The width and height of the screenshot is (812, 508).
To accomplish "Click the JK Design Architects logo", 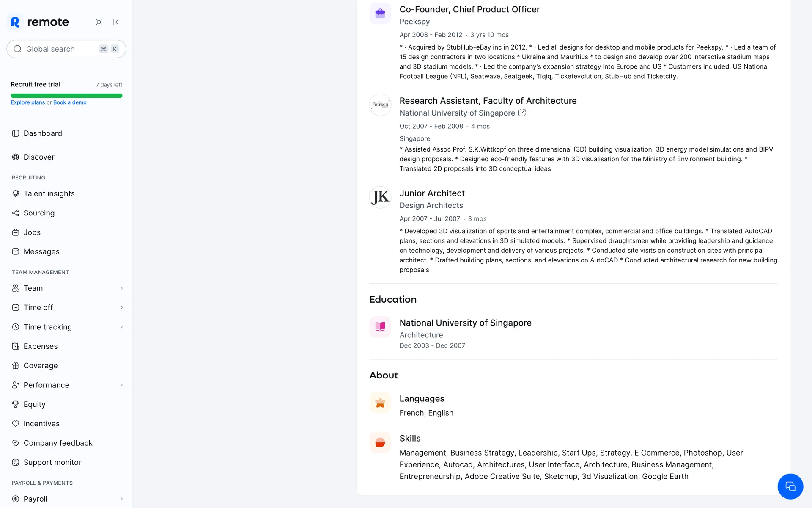I will pos(380,197).
